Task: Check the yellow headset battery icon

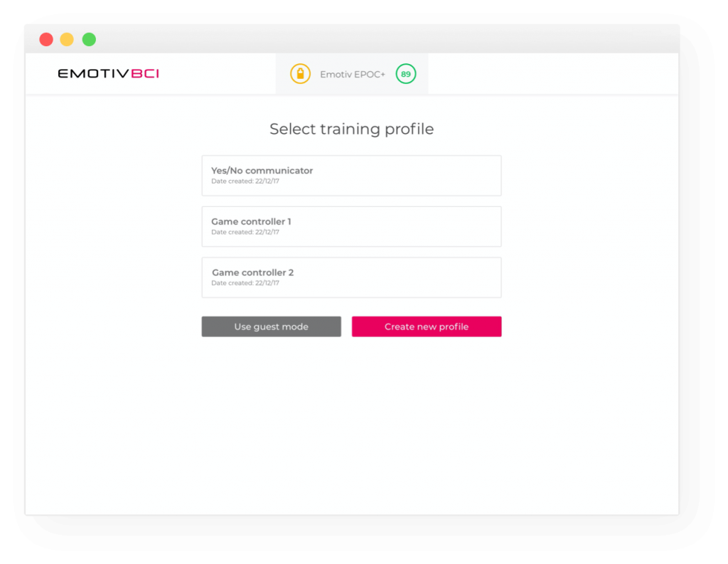Action: (300, 74)
